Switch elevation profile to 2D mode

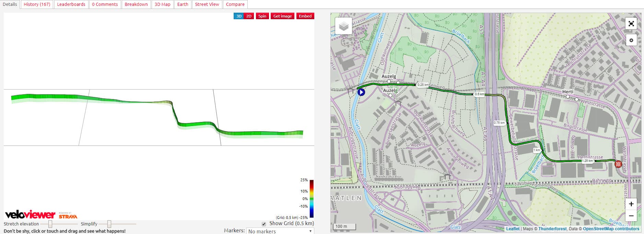click(249, 16)
